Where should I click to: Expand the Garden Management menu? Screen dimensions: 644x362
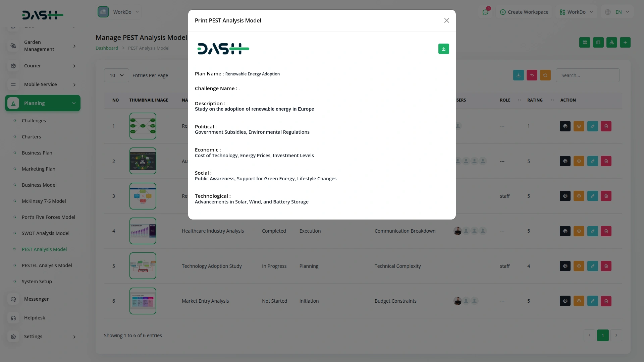click(x=43, y=46)
